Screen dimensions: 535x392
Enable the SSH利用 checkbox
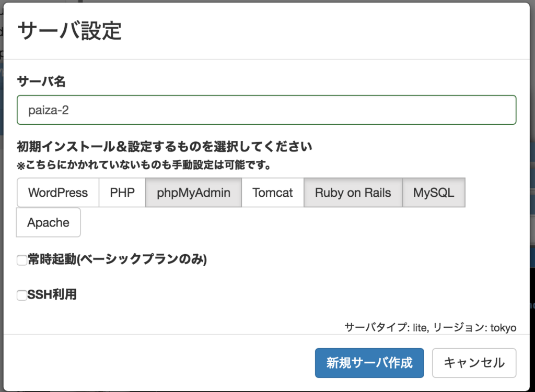(22, 295)
